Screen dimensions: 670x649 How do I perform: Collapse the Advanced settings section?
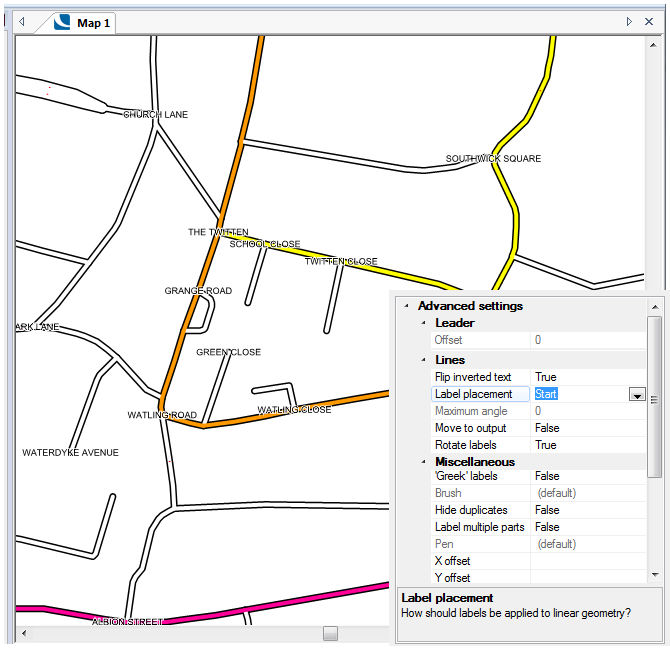405,306
